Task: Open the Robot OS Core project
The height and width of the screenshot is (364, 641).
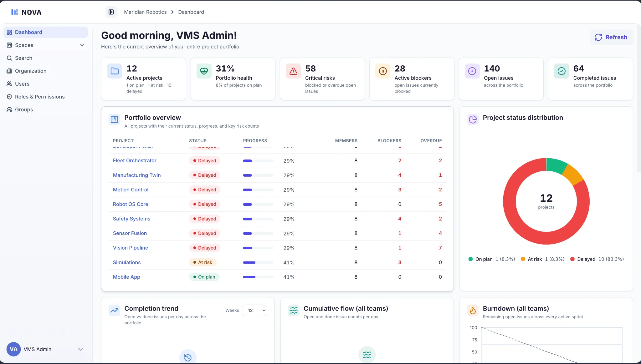Action: (x=131, y=204)
